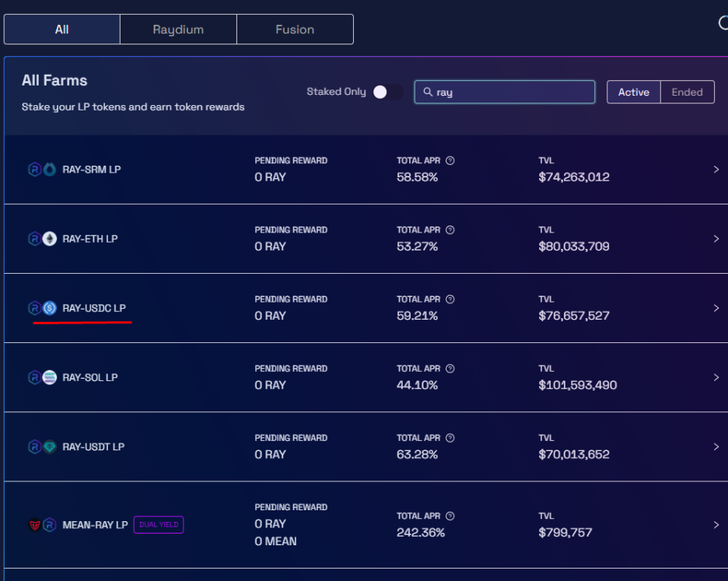Click the USDC token icon in RAY-USDC LP
The image size is (728, 581).
click(x=50, y=308)
